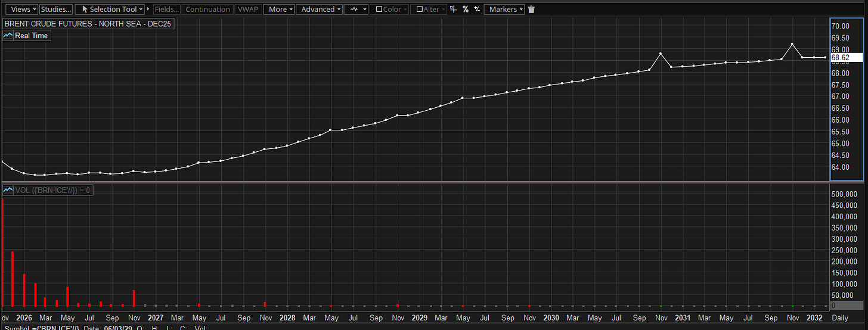Click the 64.00 price axis label

tap(841, 167)
